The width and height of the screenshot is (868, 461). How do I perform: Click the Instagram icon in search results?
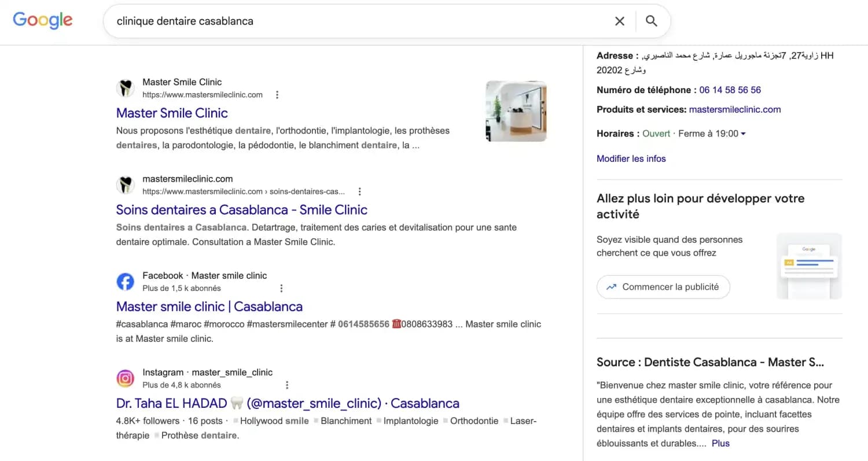[x=126, y=378]
